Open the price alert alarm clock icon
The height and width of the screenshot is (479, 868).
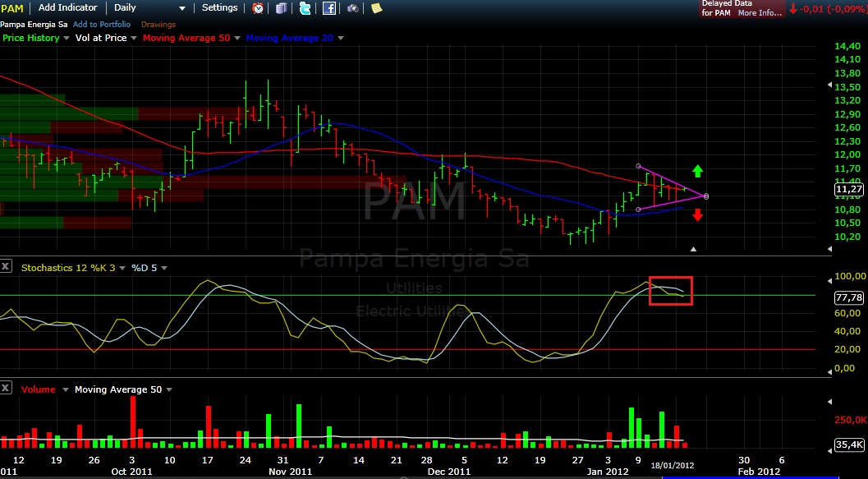pos(258,7)
